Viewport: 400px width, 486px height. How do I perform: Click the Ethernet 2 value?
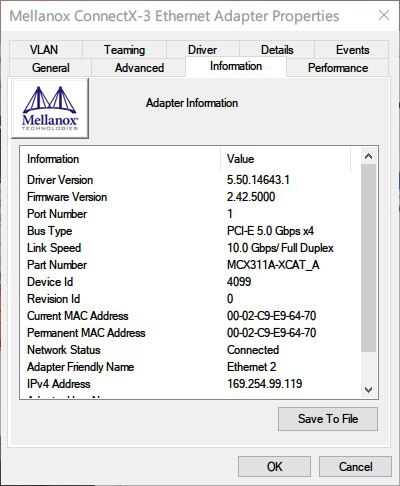tap(251, 367)
